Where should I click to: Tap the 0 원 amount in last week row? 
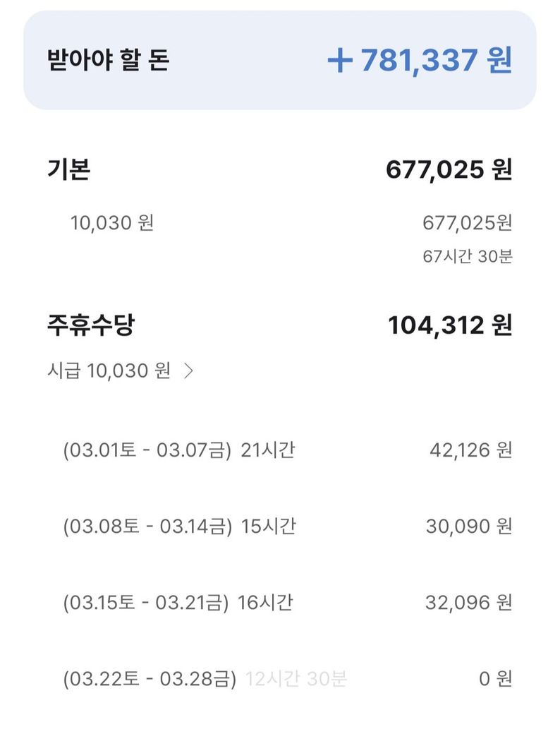tap(495, 679)
